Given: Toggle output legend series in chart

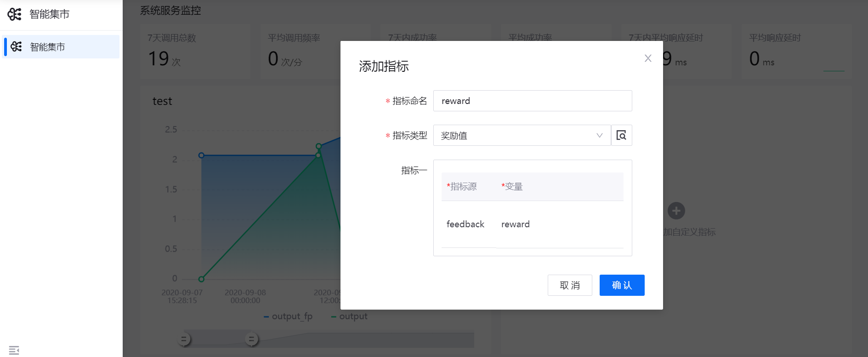Looking at the screenshot, I should [349, 317].
